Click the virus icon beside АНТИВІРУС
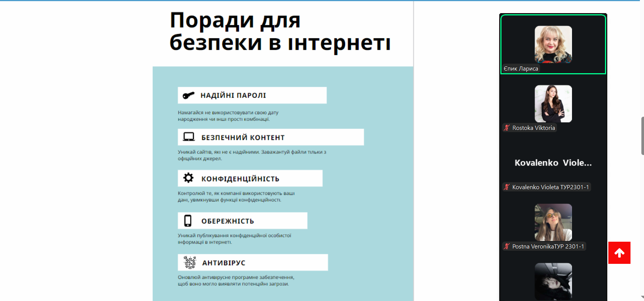Image resolution: width=644 pixels, height=301 pixels. pyautogui.click(x=190, y=262)
